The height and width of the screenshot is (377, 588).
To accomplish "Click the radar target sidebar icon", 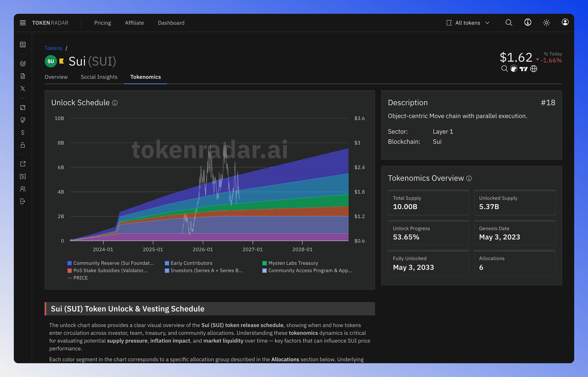I will (23, 63).
